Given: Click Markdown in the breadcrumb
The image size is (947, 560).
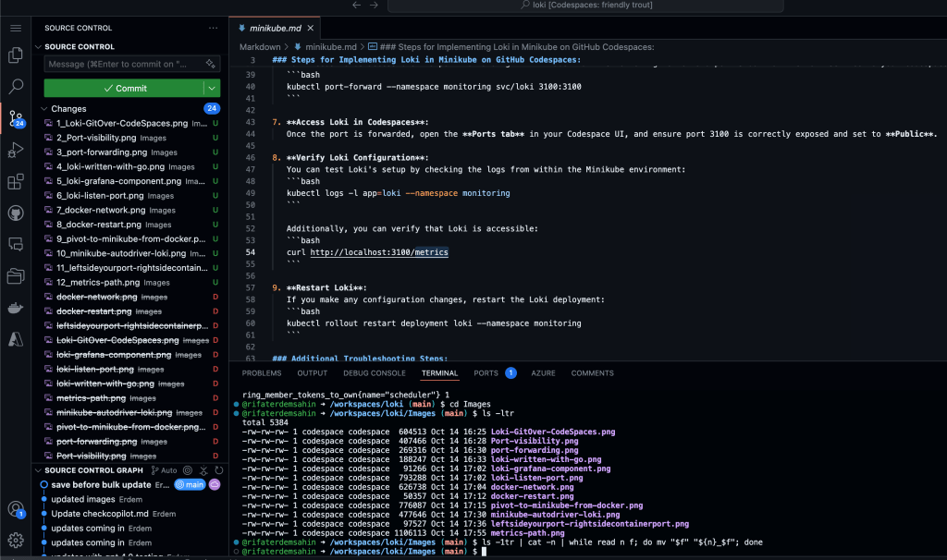Looking at the screenshot, I should pos(260,46).
